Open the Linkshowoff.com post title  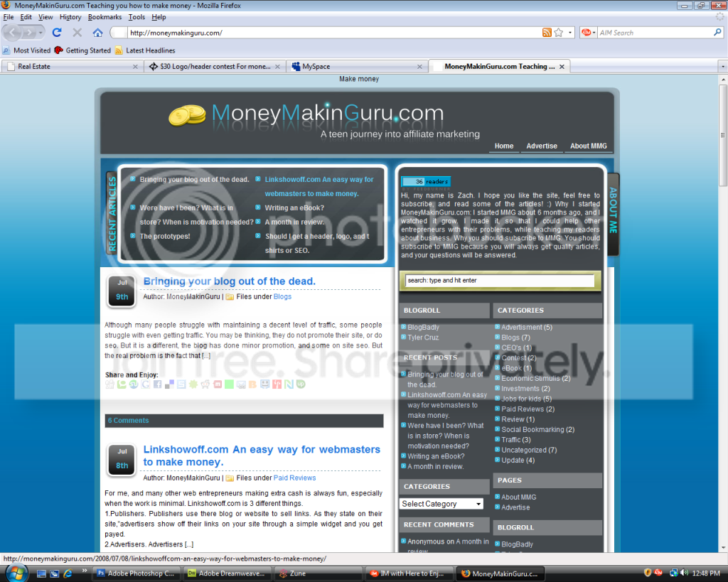[x=262, y=456]
